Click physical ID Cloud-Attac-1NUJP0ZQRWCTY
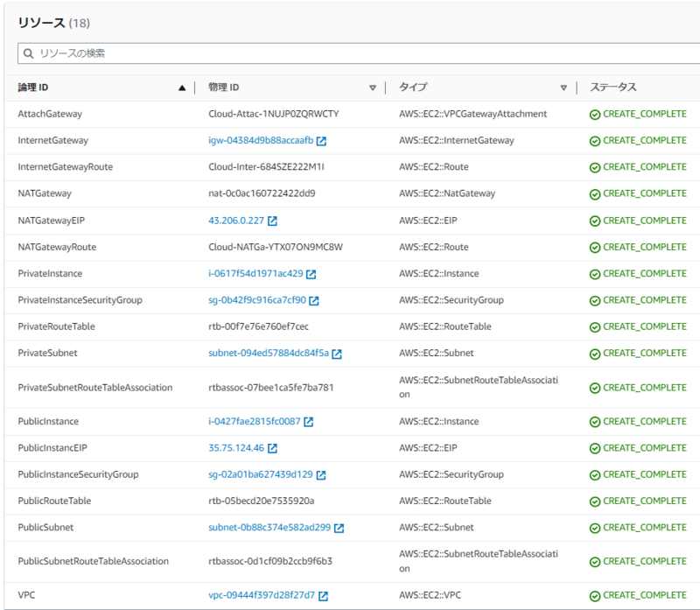Image resolution: width=700 pixels, height=610 pixels. point(274,114)
